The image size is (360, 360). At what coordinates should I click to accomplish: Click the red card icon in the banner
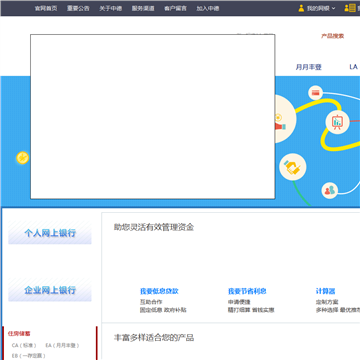tap(315, 93)
